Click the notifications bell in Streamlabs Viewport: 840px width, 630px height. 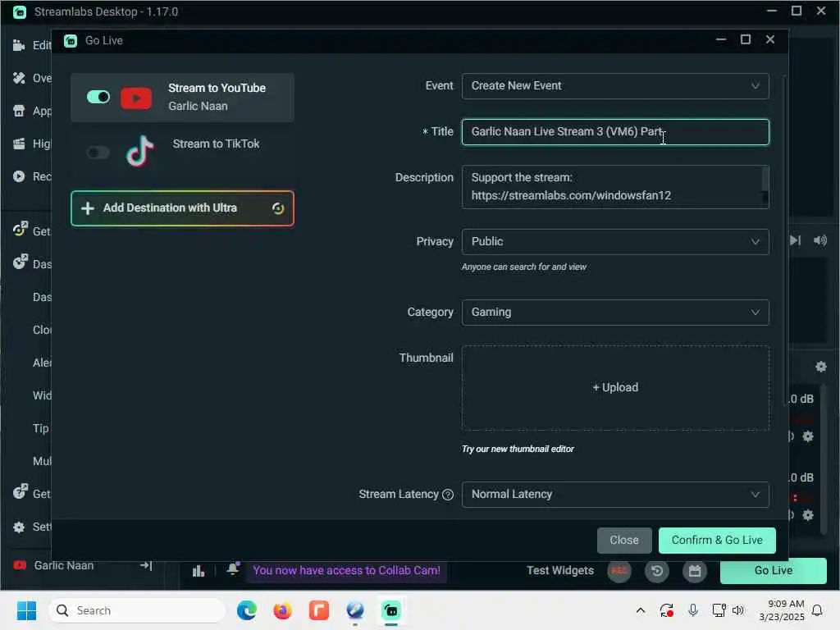tap(232, 569)
